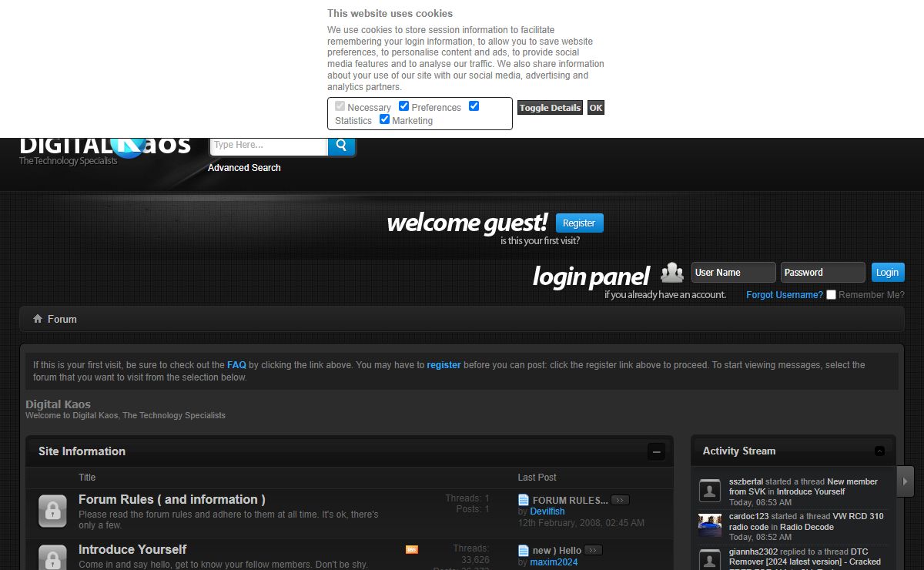
Task: Click the sidebar toggle arrow tab
Action: pyautogui.click(x=905, y=481)
